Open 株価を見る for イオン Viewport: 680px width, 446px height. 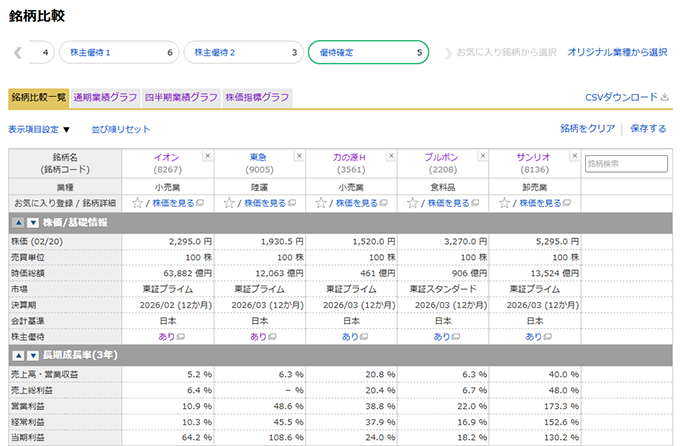pyautogui.click(x=178, y=203)
